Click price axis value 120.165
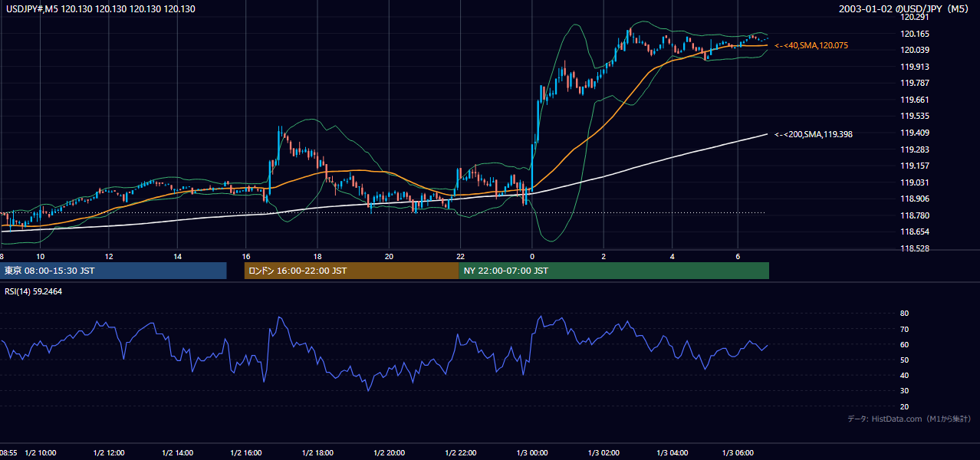The height and width of the screenshot is (460, 980). point(914,34)
